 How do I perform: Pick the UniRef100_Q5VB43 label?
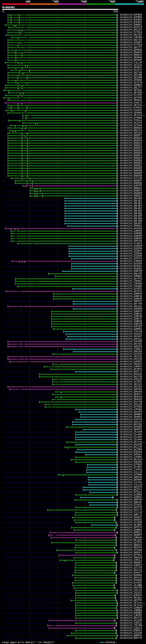click(x=131, y=100)
